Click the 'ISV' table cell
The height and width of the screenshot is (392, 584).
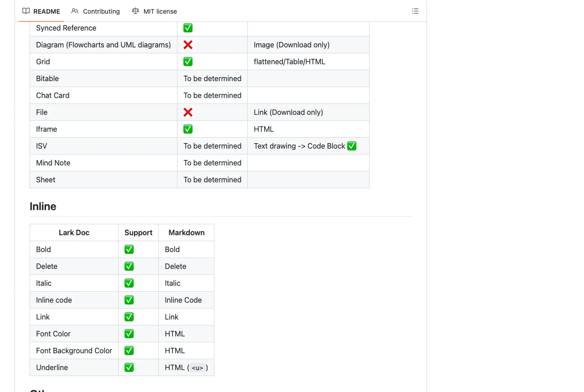point(104,146)
